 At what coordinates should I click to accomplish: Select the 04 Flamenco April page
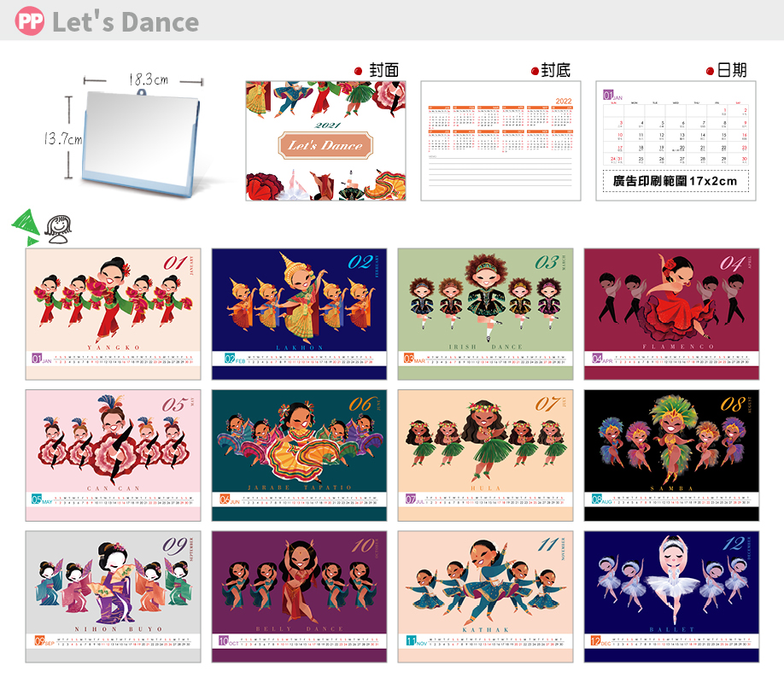coord(671,314)
